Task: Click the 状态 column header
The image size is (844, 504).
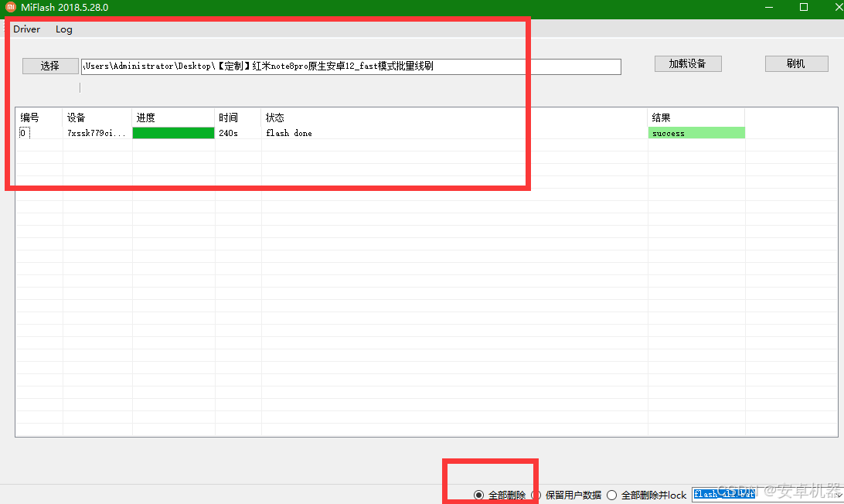Action: click(x=454, y=117)
